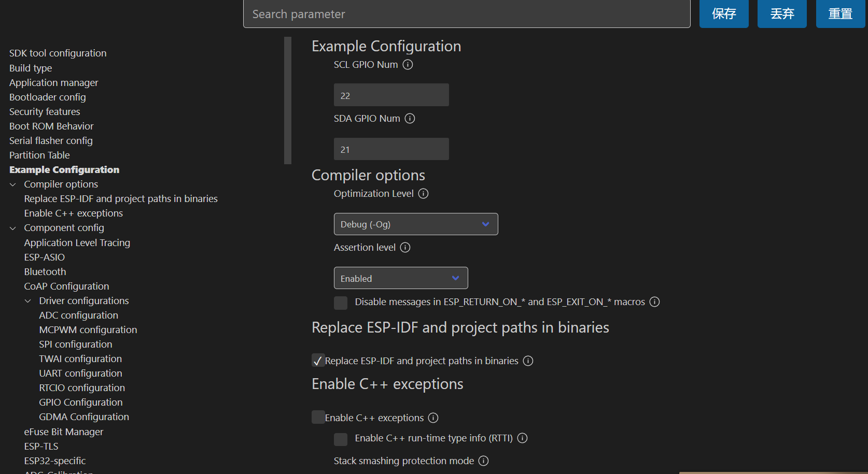The height and width of the screenshot is (474, 868).
Task: Open UART configuration item
Action: [x=81, y=374]
